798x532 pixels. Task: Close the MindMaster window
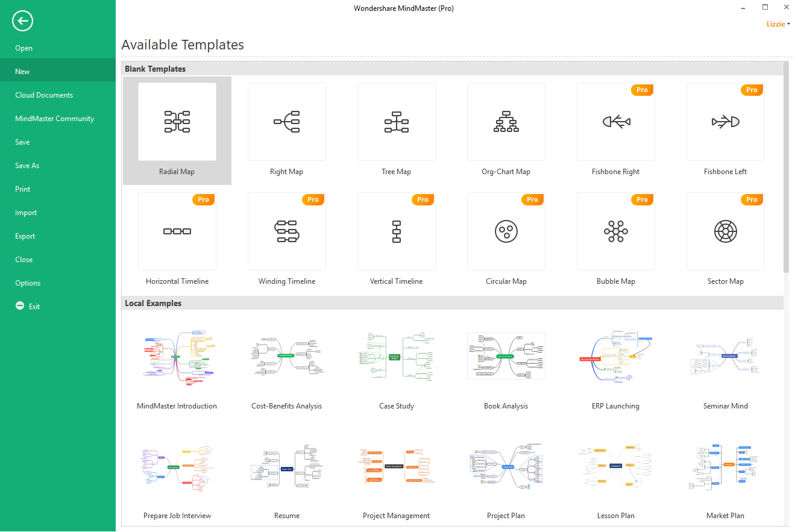coord(785,8)
